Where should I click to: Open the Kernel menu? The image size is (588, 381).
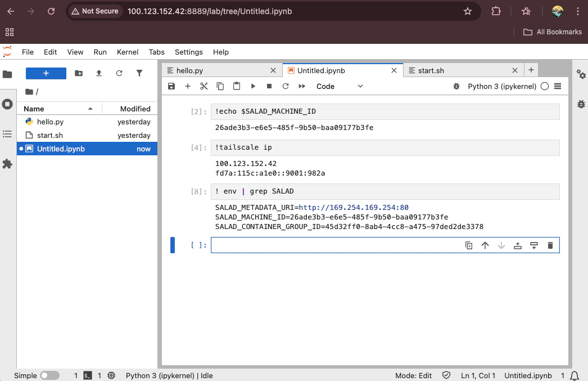tap(128, 52)
